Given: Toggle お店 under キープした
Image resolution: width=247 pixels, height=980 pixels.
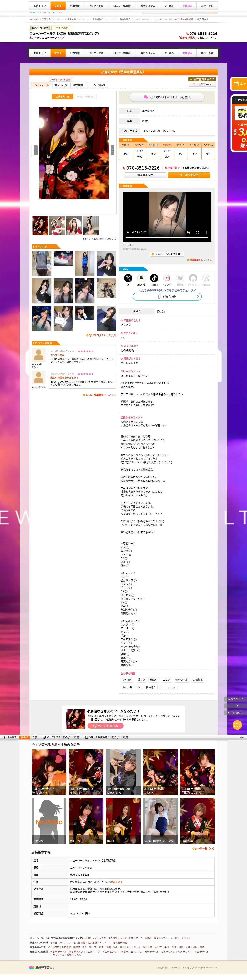Looking at the screenshot, I should (77, 737).
